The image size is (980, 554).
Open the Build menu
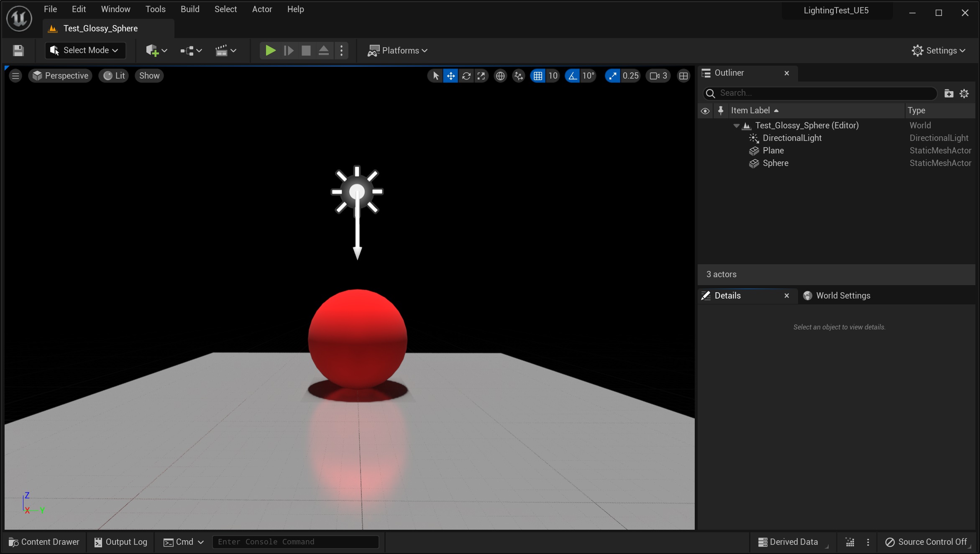coord(189,9)
